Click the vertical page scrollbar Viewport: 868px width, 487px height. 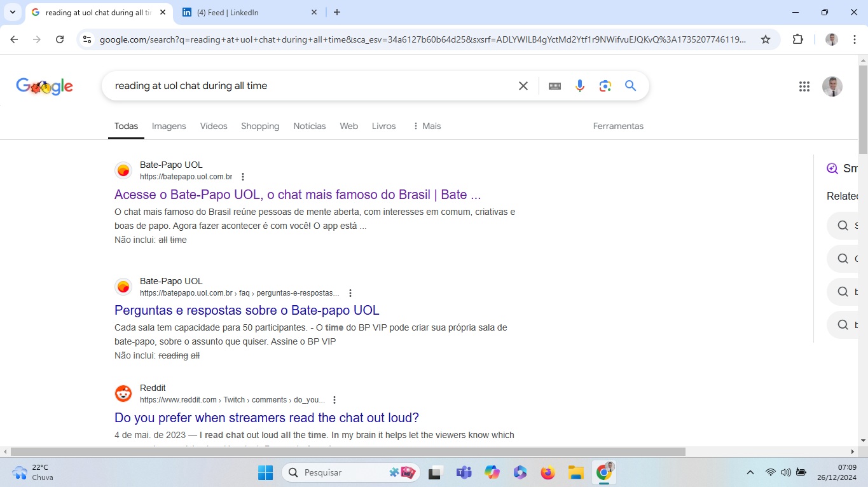[863, 108]
